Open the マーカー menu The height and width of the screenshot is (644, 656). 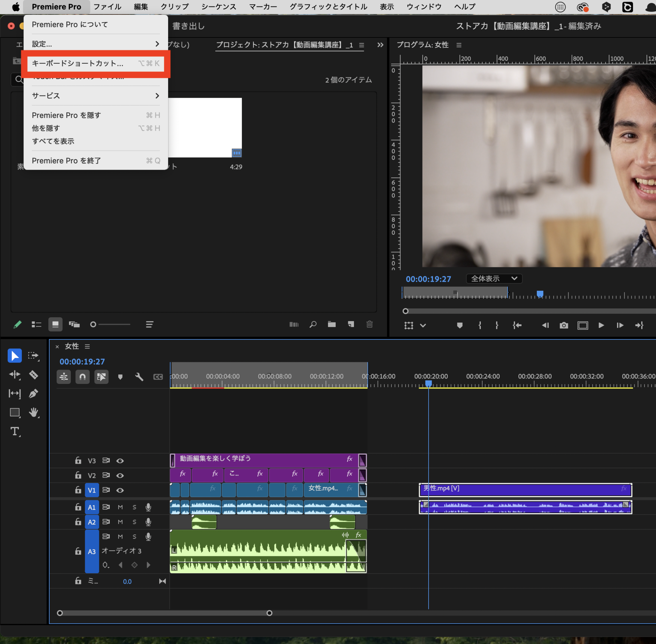[263, 6]
